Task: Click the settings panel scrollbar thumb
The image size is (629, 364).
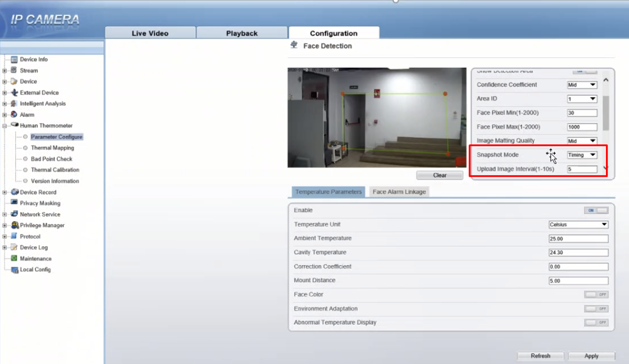Action: [x=606, y=113]
